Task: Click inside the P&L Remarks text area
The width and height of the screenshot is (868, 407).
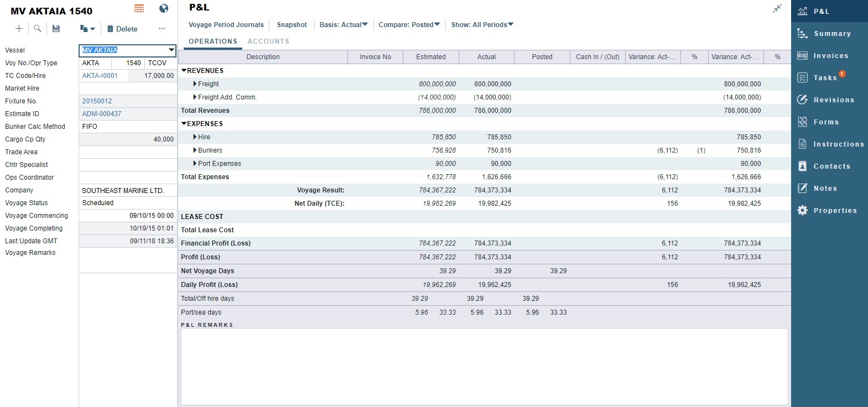Action: tap(484, 366)
